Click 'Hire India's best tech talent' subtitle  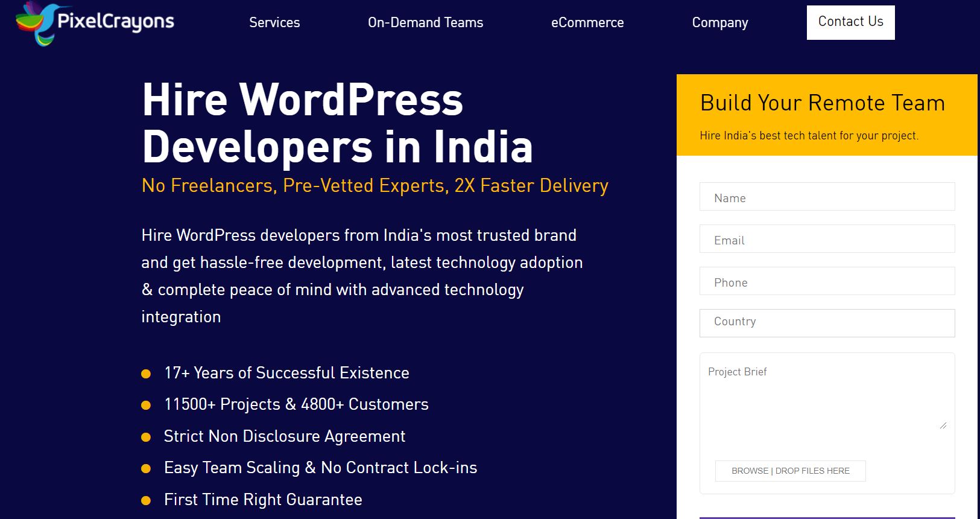click(809, 136)
